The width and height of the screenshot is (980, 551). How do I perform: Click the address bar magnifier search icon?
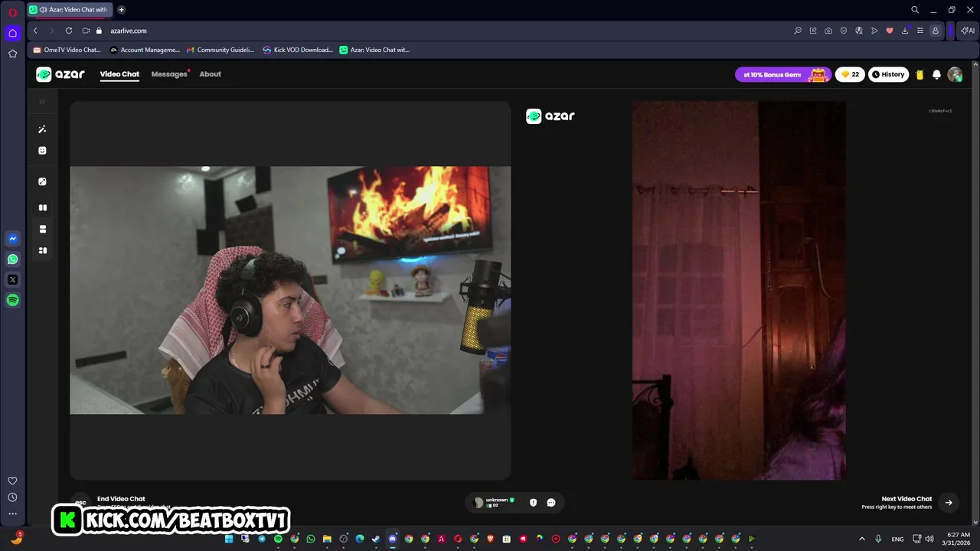click(798, 31)
